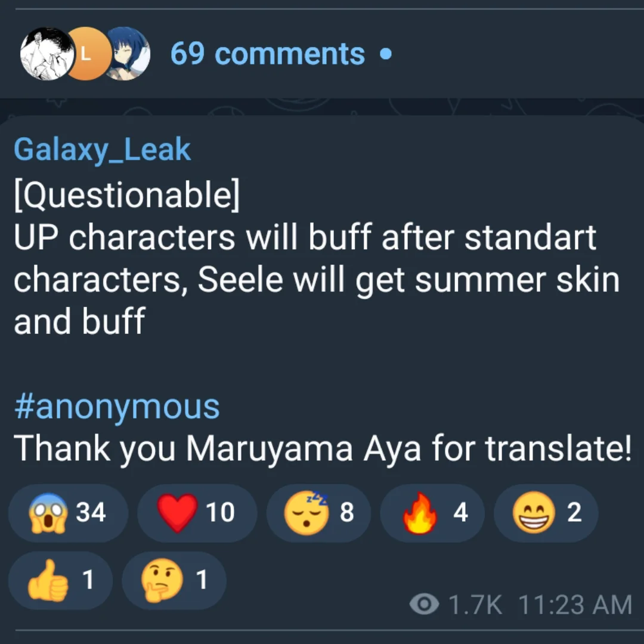
Task: Toggle the red heart reaction
Action: [197, 513]
